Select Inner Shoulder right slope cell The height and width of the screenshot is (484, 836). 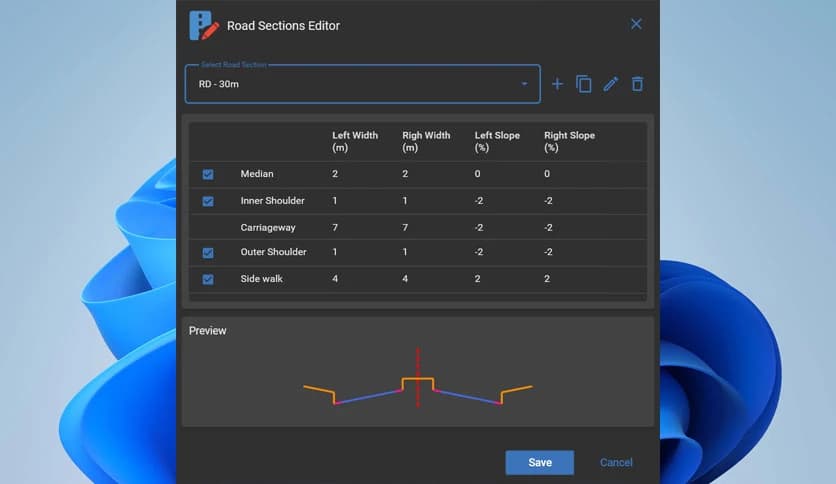click(548, 200)
